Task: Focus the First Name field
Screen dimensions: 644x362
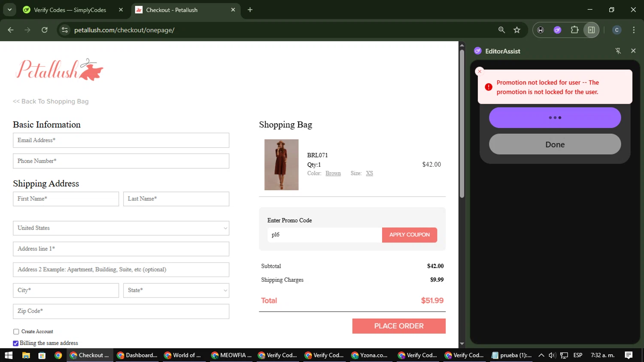Action: 66,199
